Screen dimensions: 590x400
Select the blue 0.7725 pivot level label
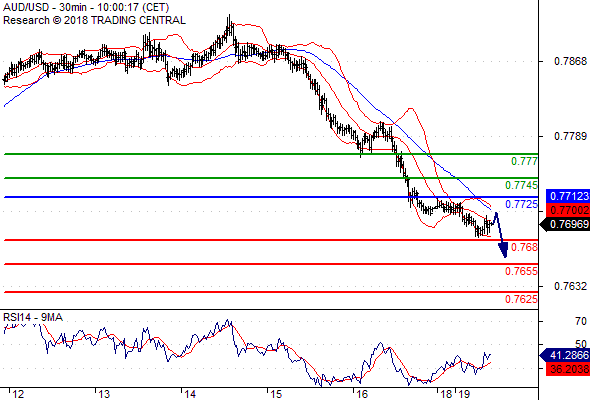(522, 204)
